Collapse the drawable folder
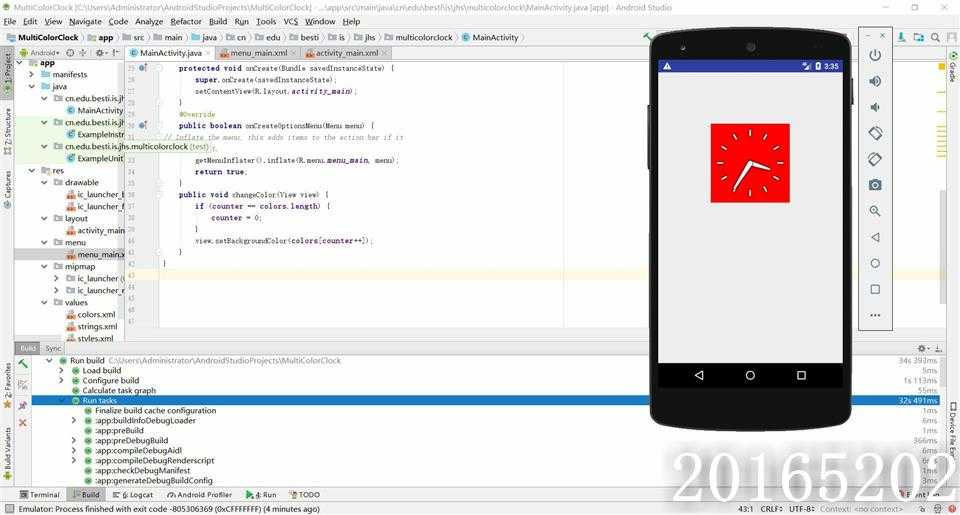 click(44, 182)
